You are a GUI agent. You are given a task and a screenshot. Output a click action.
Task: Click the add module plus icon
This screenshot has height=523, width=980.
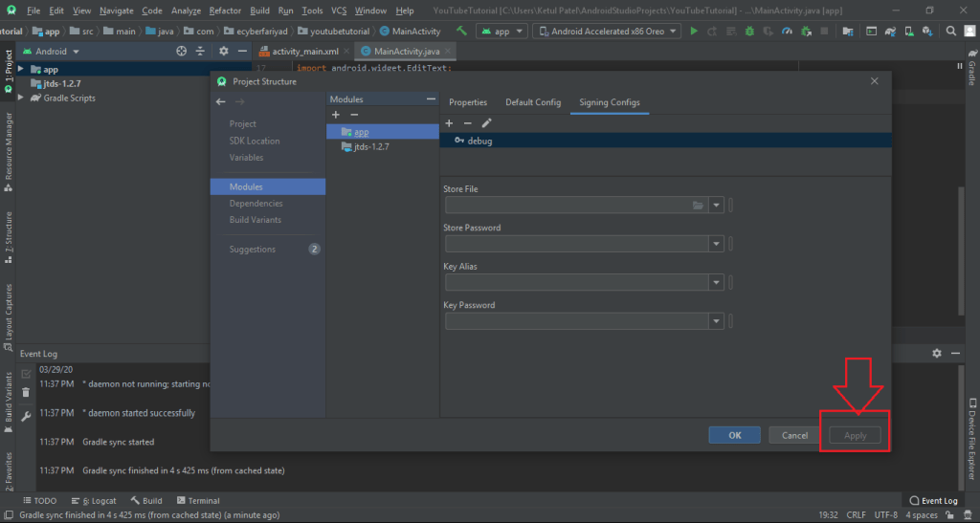(x=335, y=115)
